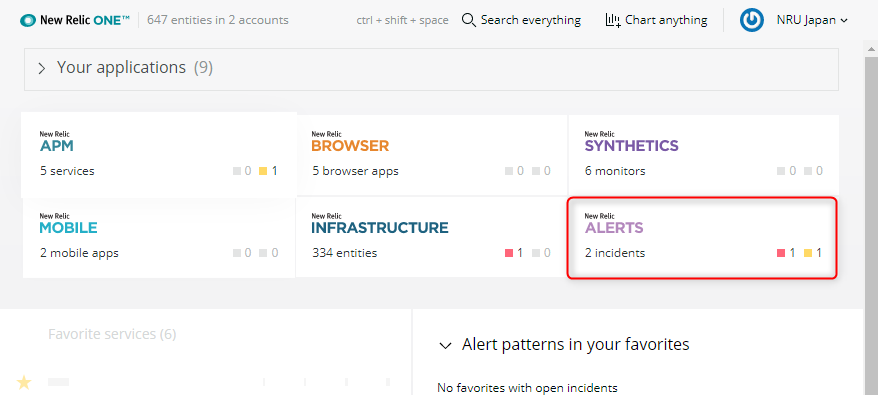Click grey warning count in Synthetics tile
This screenshot has height=395, width=878.
pos(813,171)
